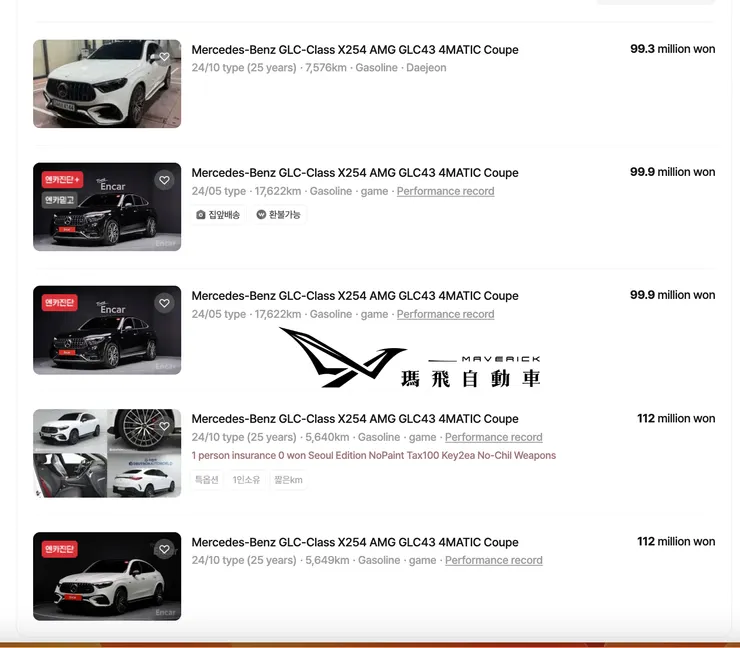This screenshot has width=740, height=648.
Task: Open the four-photo collage thumbnail of 5,640km listing
Action: [x=107, y=453]
